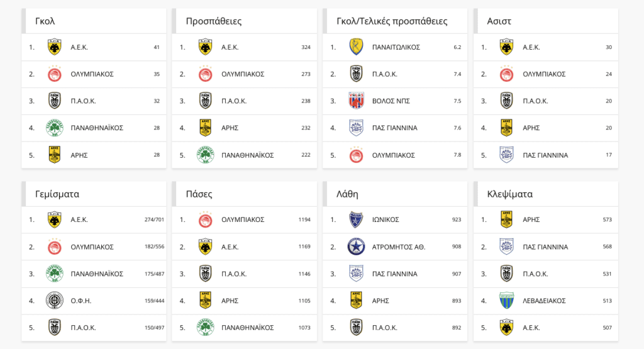Click Panetolikos crest in Γκολ/Τελικές προσπάθειες

[356, 47]
